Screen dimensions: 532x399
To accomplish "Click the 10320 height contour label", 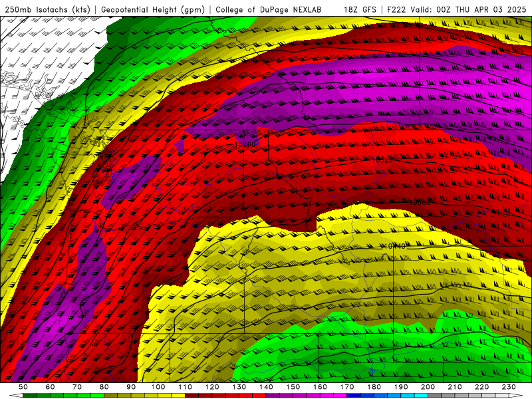I will click(382, 160).
